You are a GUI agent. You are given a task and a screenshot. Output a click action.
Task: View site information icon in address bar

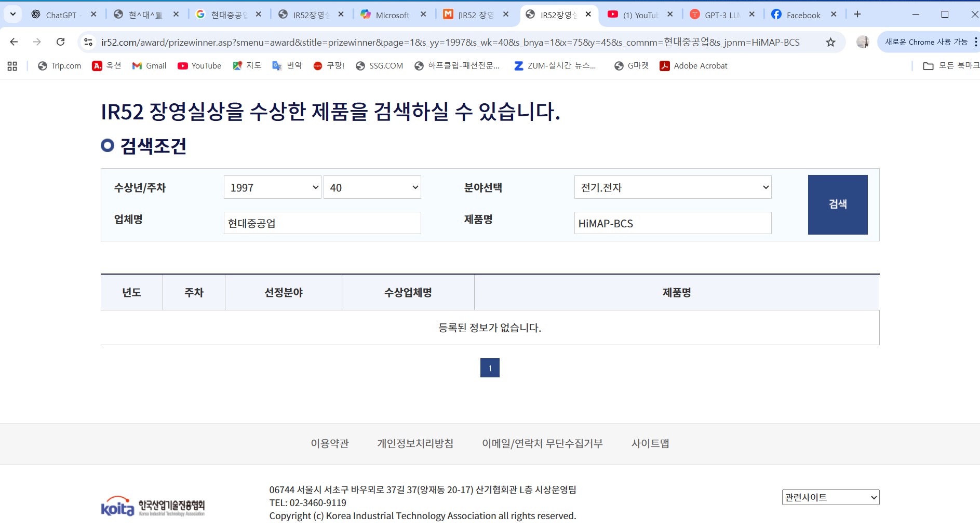click(88, 42)
